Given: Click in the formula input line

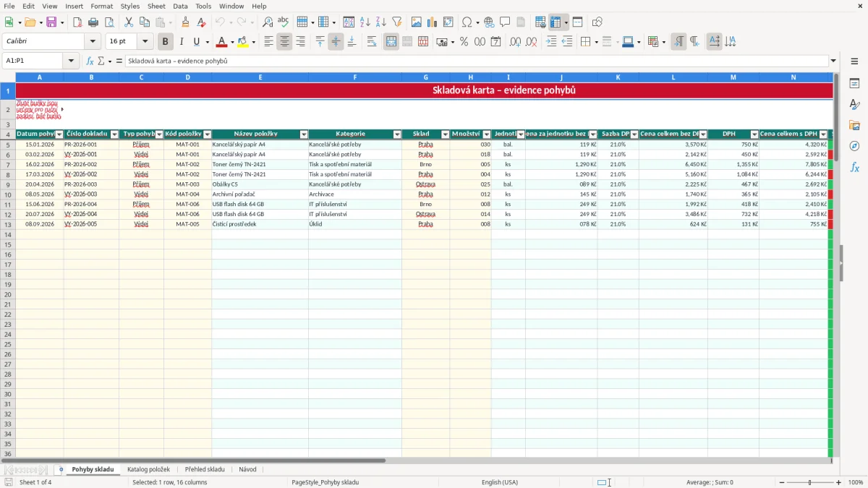Looking at the screenshot, I should pyautogui.click(x=476, y=61).
